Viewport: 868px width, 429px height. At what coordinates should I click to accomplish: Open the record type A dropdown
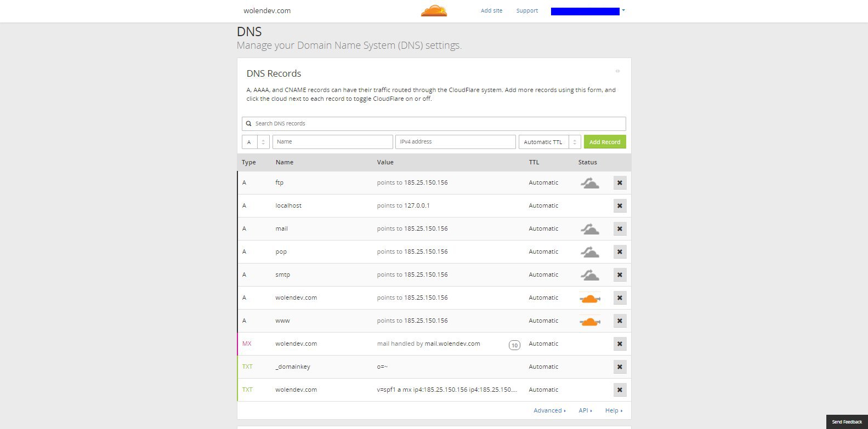coord(256,142)
